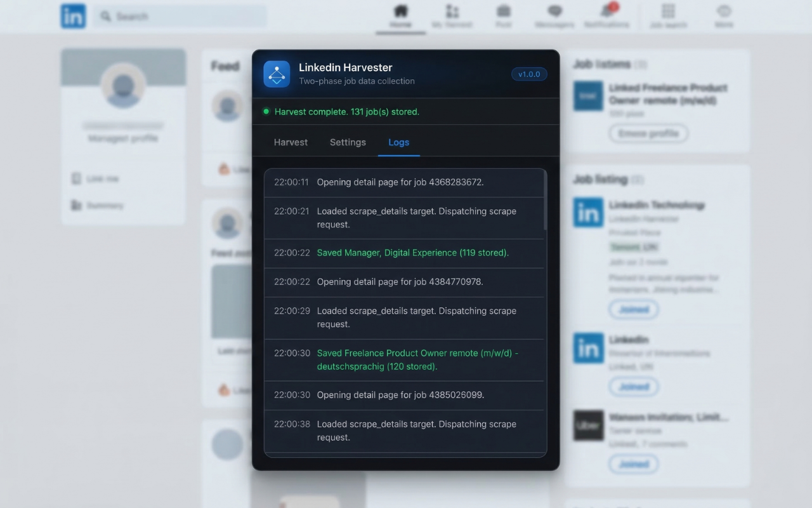Viewport: 812px width, 508px height.
Task: Click the Joined button beneath the Uber listing
Action: (x=634, y=464)
